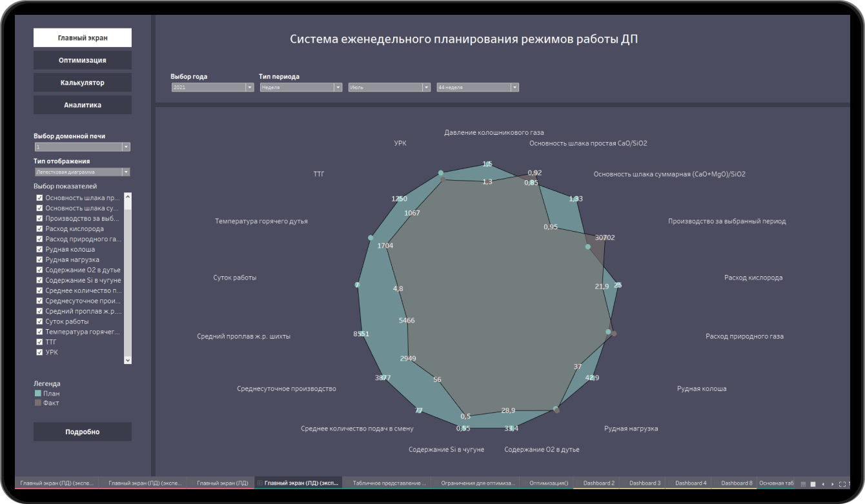865x504 pixels.
Task: Open the 'Калькулятор' section
Action: [83, 83]
